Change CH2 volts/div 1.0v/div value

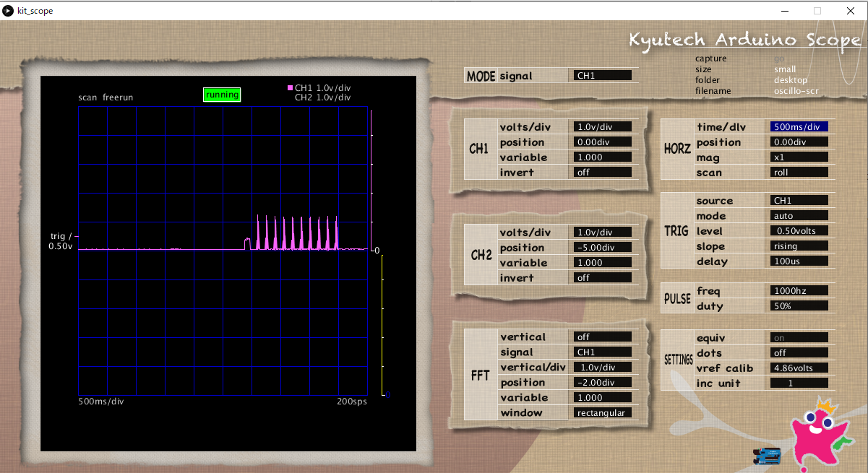click(603, 233)
